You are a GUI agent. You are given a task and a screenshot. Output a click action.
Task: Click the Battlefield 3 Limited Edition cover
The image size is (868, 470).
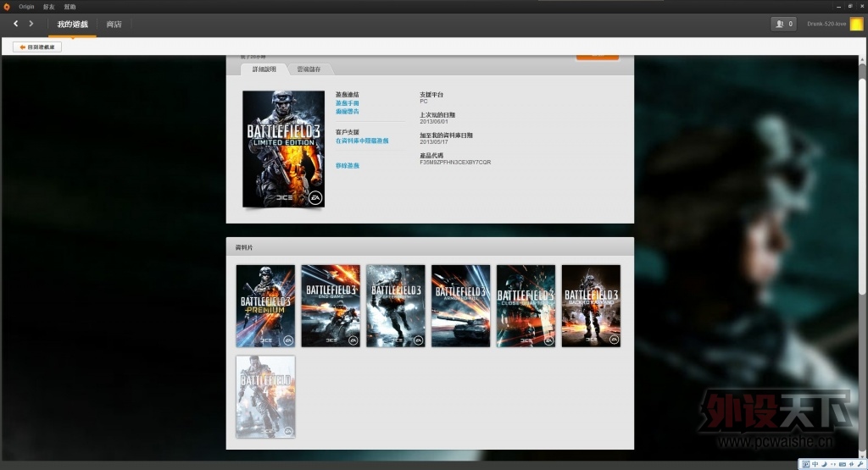coord(283,149)
